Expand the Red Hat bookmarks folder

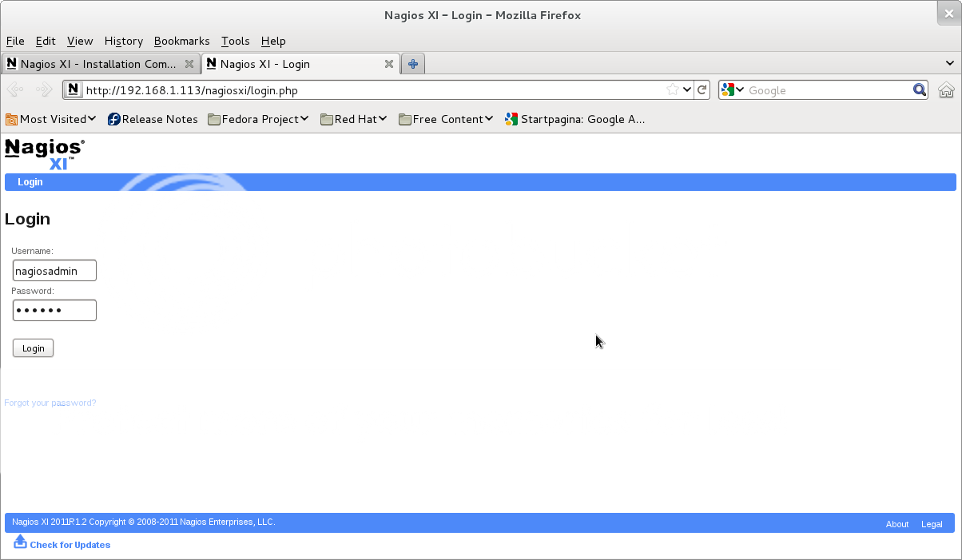pos(383,119)
